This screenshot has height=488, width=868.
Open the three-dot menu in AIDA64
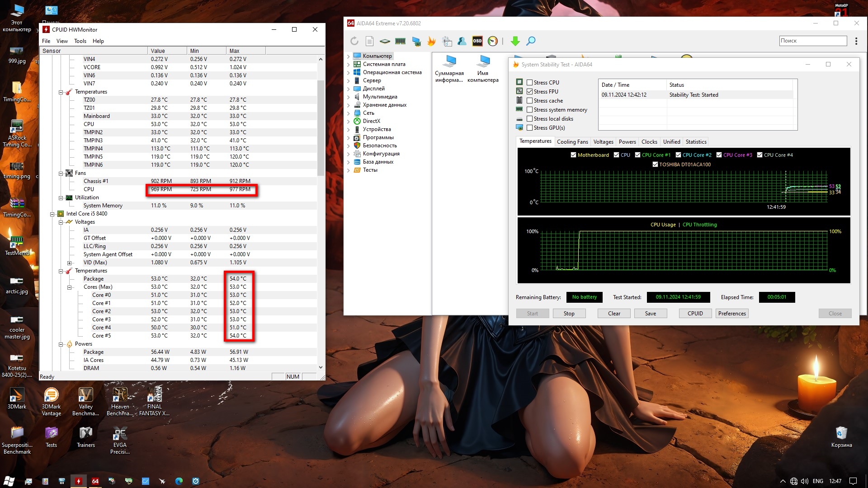(856, 41)
